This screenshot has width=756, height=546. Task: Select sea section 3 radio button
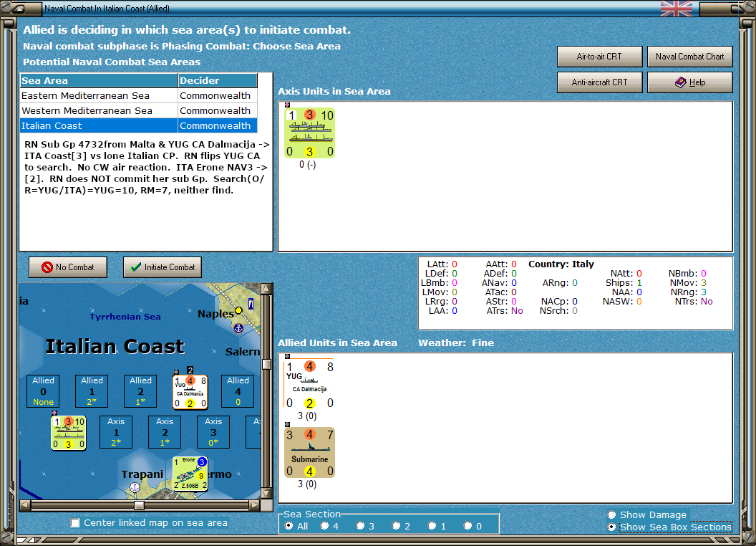(360, 526)
